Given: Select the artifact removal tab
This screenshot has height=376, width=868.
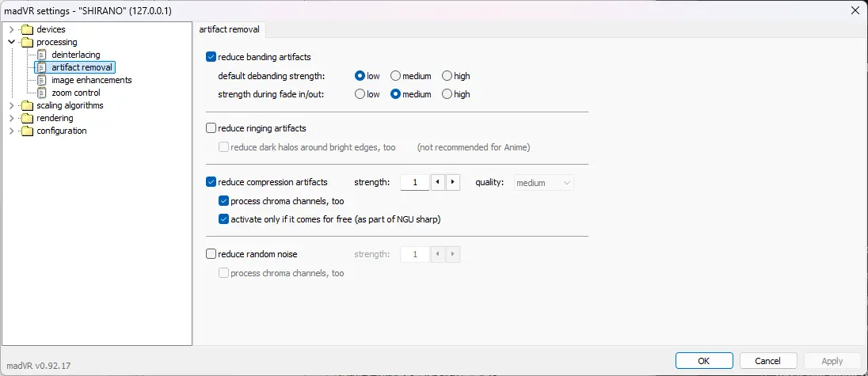Looking at the screenshot, I should pos(230,29).
